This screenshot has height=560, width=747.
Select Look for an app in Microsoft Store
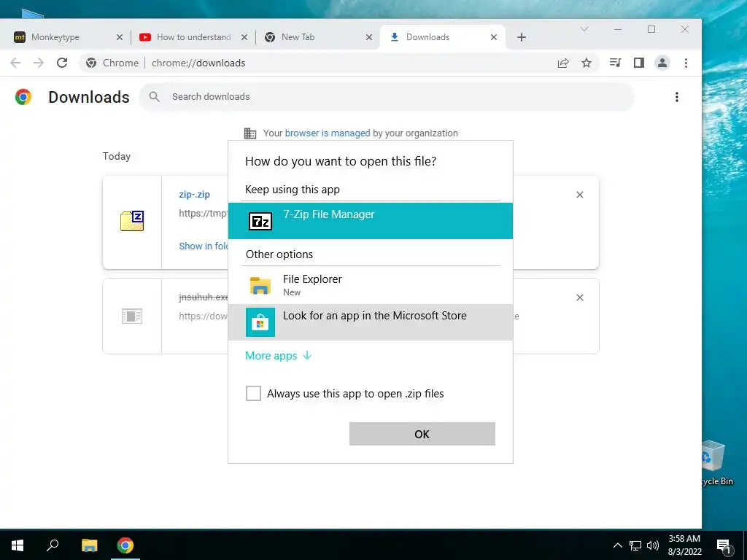(370, 322)
